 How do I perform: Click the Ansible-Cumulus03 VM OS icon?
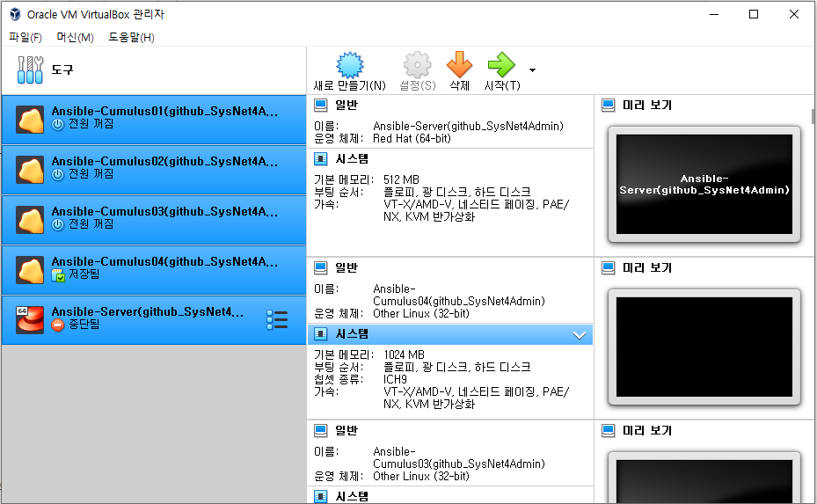pos(30,220)
